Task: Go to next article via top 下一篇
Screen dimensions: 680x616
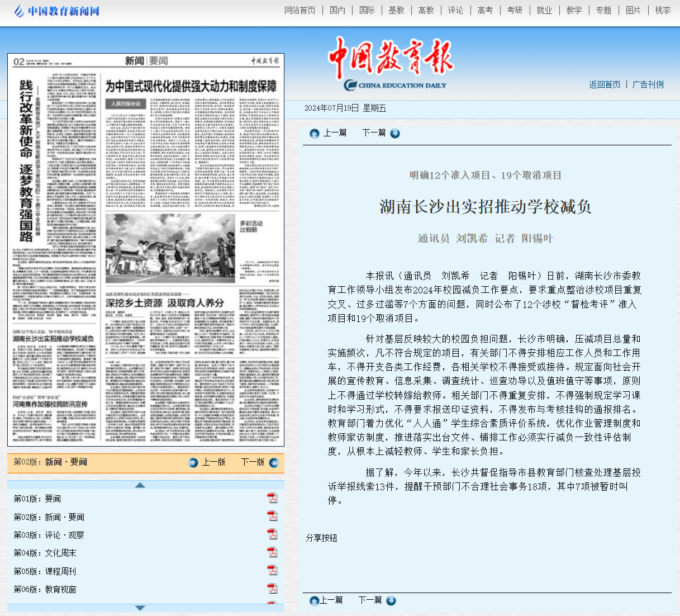Action: point(374,132)
